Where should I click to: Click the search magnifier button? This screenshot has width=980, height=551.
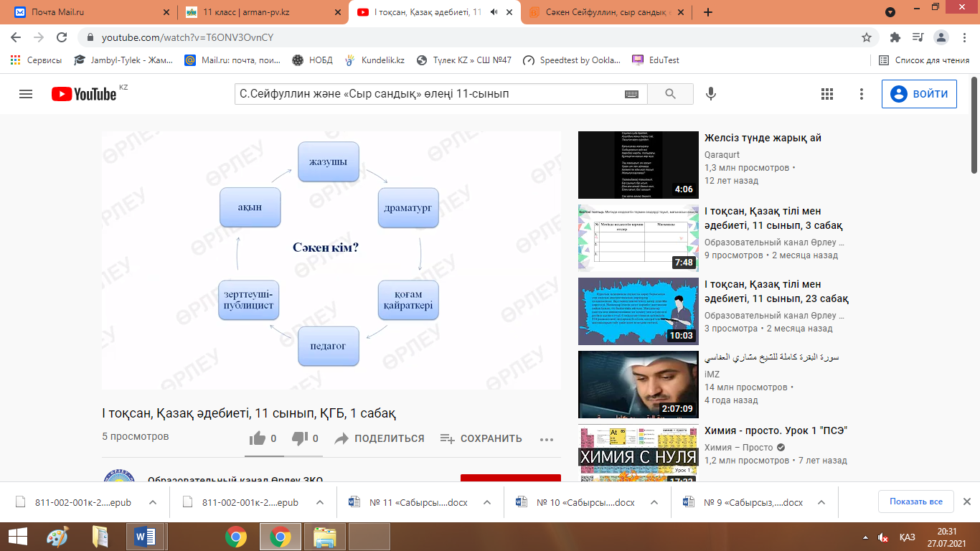(x=671, y=94)
